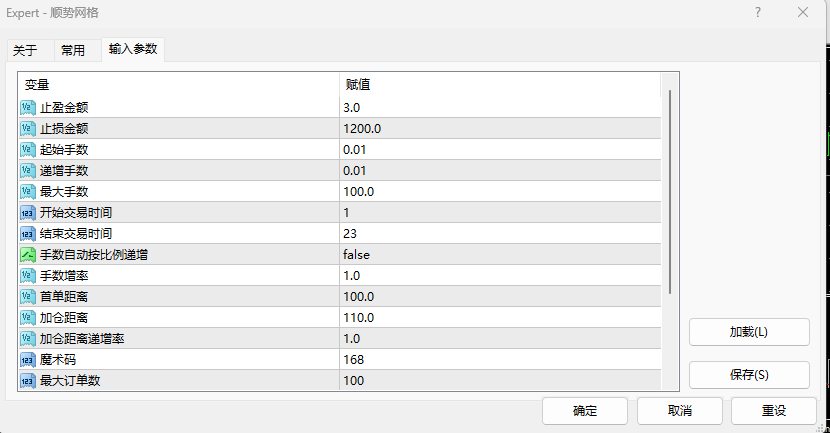
Task: Click the 保存(S) button
Action: [x=749, y=375]
